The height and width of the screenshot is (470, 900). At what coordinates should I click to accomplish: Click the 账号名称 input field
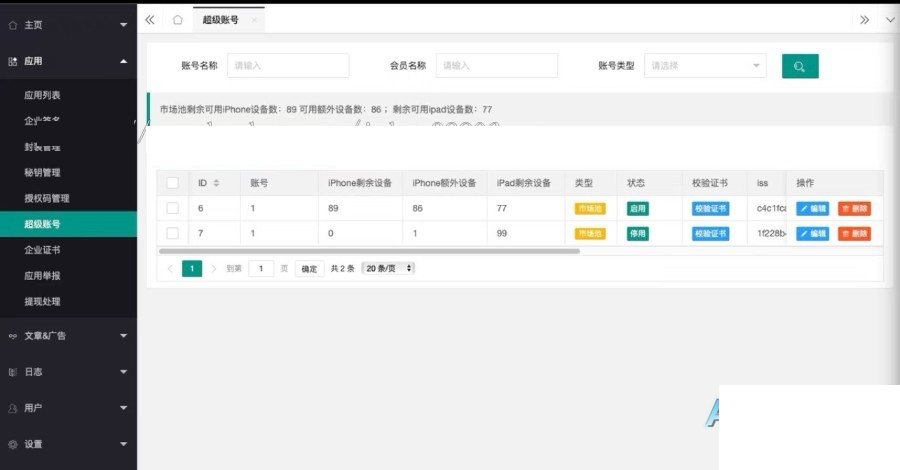tap(288, 66)
